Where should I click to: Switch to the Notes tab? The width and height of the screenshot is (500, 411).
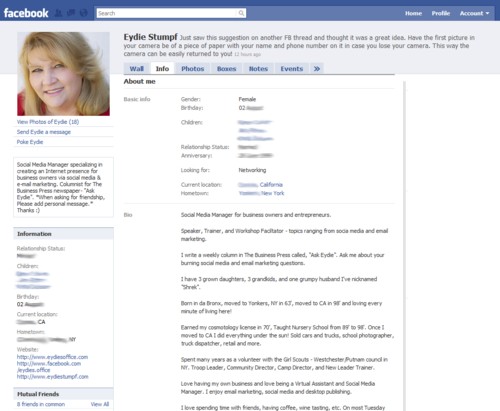tap(258, 69)
